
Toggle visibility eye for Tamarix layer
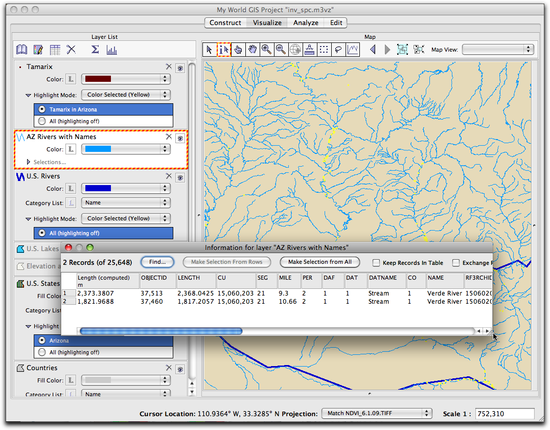(x=180, y=68)
